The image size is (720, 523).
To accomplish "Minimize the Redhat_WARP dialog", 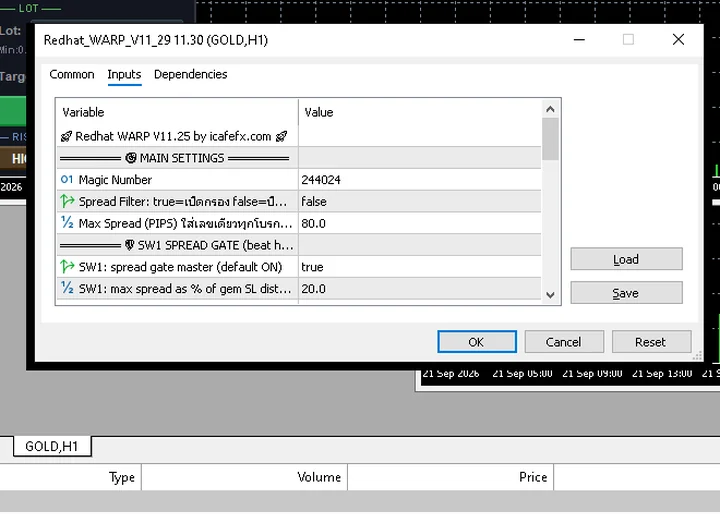I will coord(579,40).
